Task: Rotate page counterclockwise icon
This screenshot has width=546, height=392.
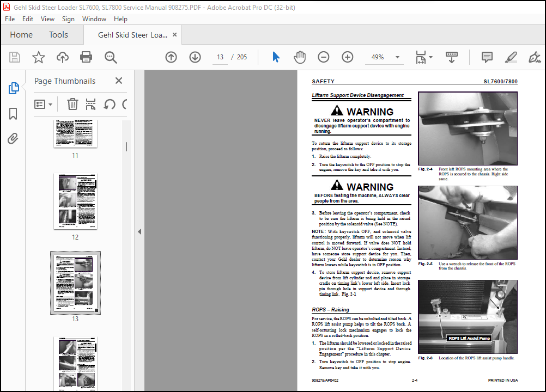Action: point(110,104)
